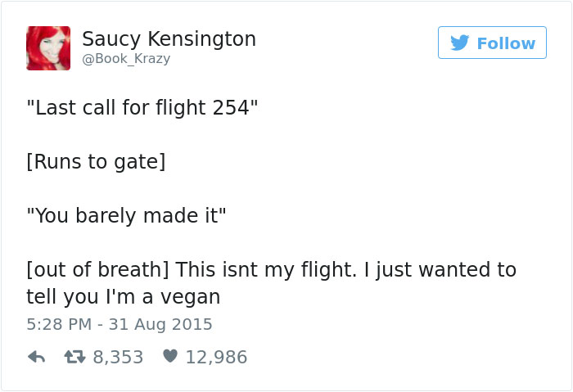Click the "[Runs to gate]" tweet line
This screenshot has width=573, height=392.
(96, 161)
